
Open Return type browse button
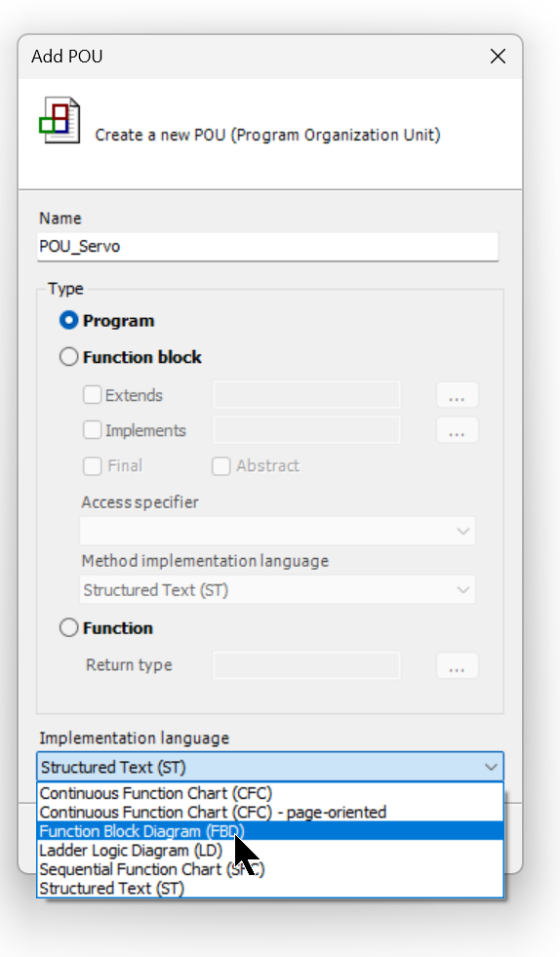[457, 665]
